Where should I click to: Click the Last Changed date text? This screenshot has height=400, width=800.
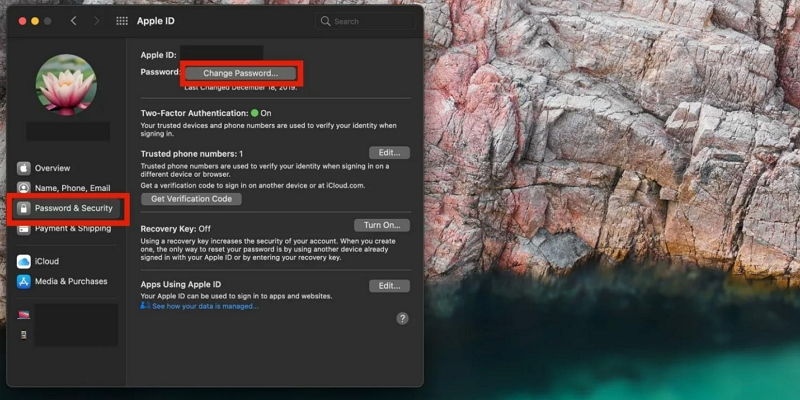[x=241, y=88]
